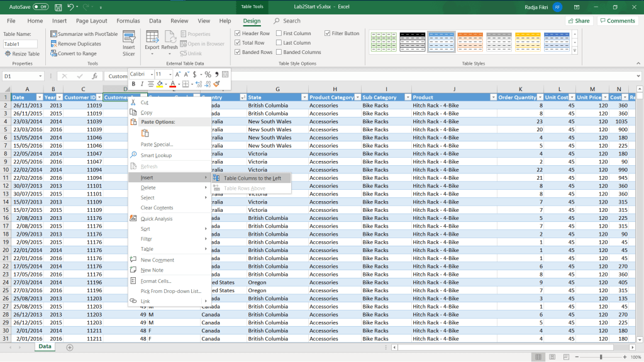Click the Table Name input field
This screenshot has height=362, width=644.
[20, 44]
